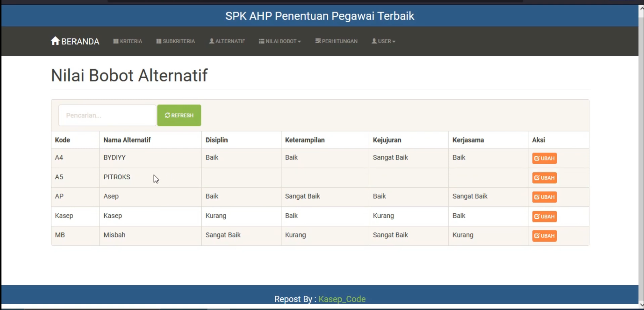Click Misbah's Sangat Baik Disiplin cell
The height and width of the screenshot is (310, 644).
[241, 236]
